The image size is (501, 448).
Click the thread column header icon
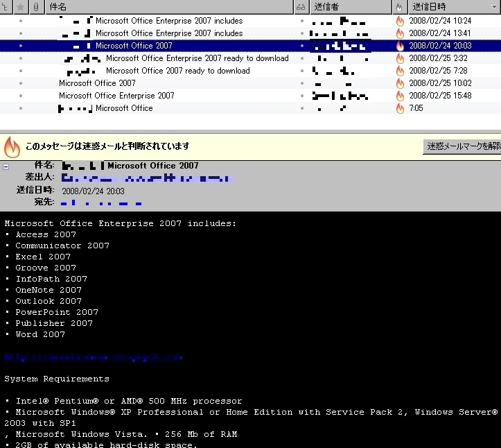pyautogui.click(x=6, y=7)
